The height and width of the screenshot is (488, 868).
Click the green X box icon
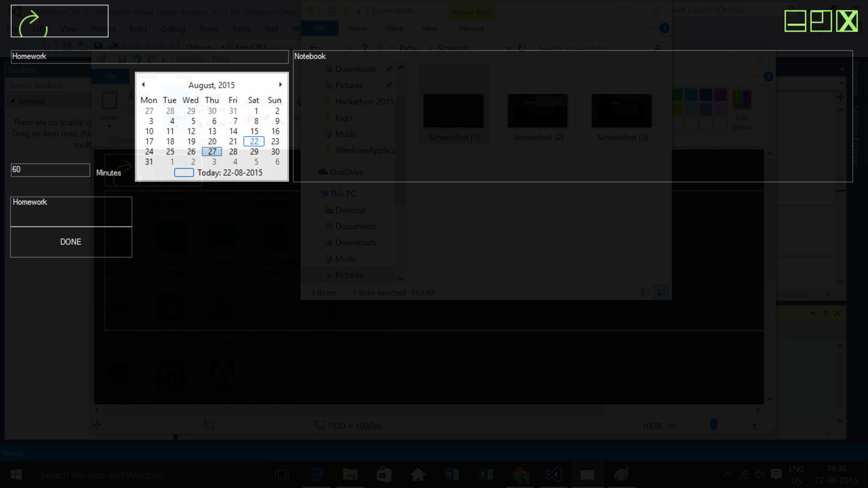tap(846, 21)
